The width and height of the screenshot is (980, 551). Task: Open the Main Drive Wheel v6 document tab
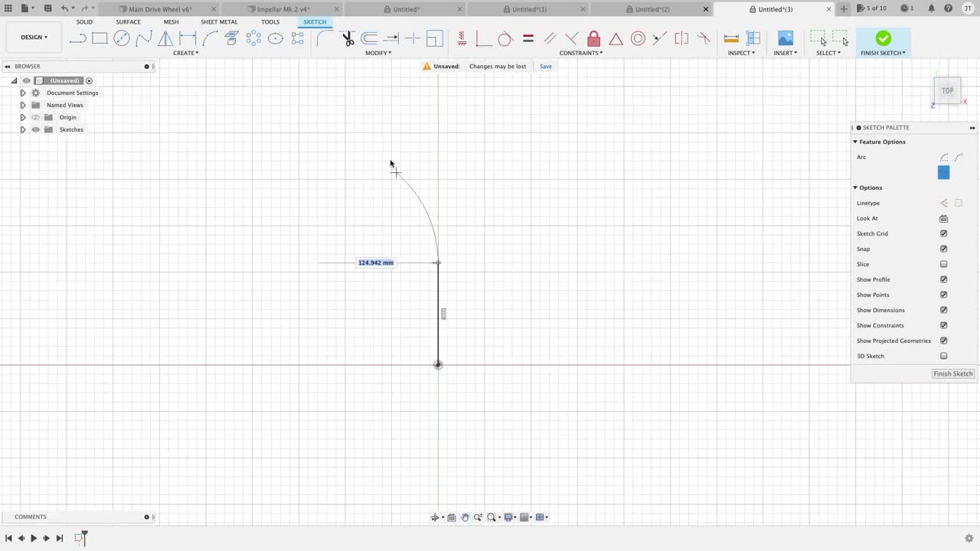160,9
